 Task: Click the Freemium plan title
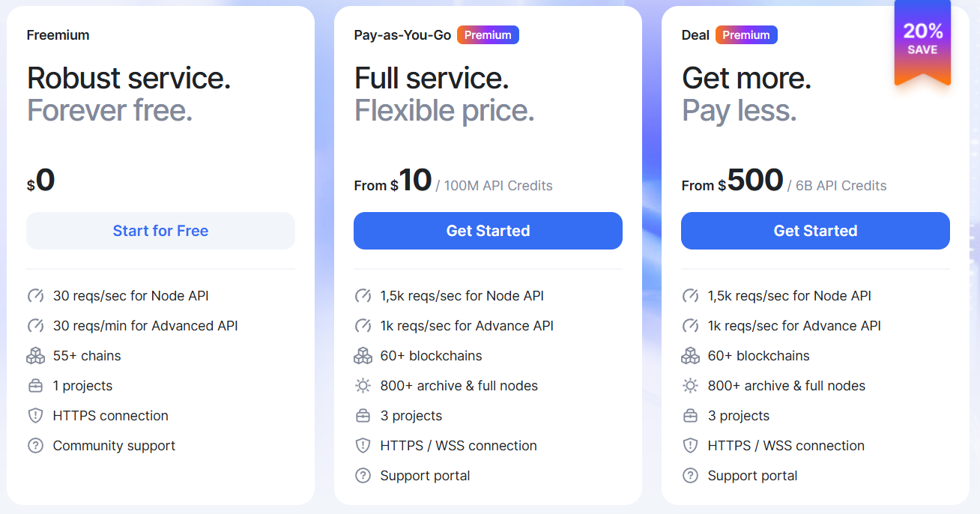58,35
